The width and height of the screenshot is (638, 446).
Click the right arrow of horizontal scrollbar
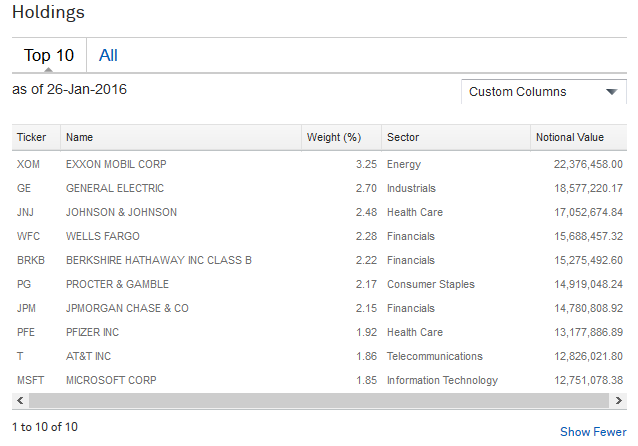pos(618,400)
